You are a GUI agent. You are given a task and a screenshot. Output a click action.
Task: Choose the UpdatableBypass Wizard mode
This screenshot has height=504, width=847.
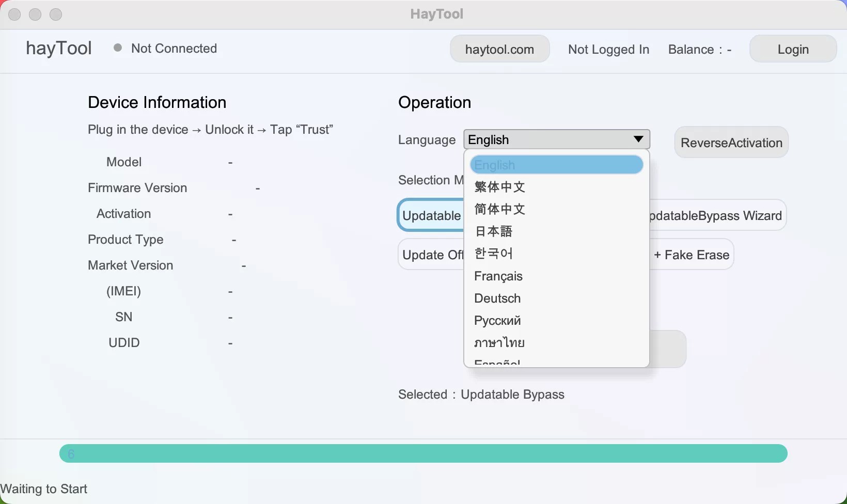(717, 215)
